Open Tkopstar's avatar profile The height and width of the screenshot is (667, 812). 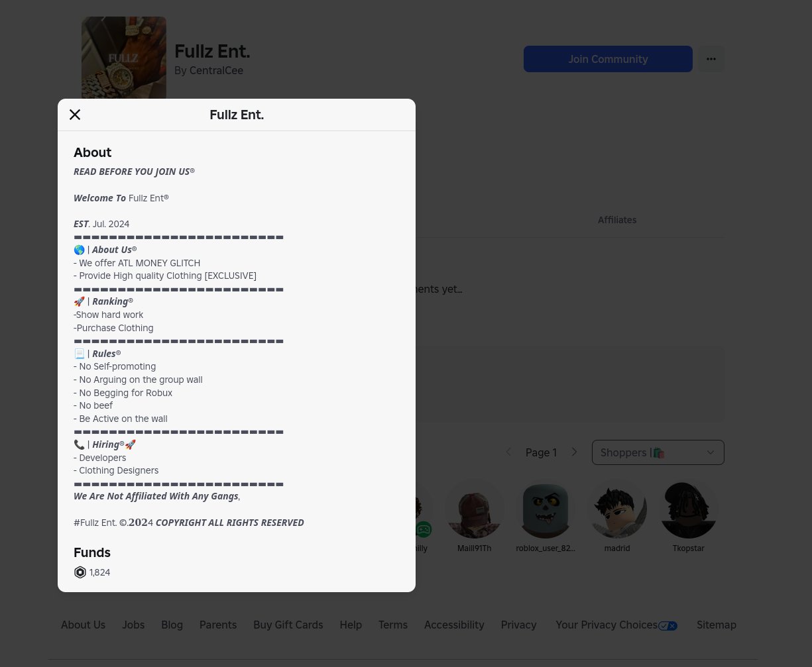click(688, 509)
